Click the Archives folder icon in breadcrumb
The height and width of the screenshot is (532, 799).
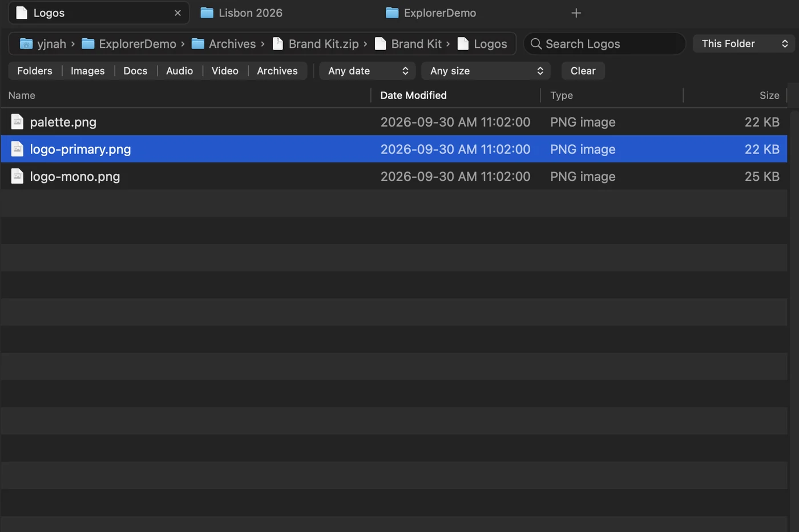click(198, 44)
